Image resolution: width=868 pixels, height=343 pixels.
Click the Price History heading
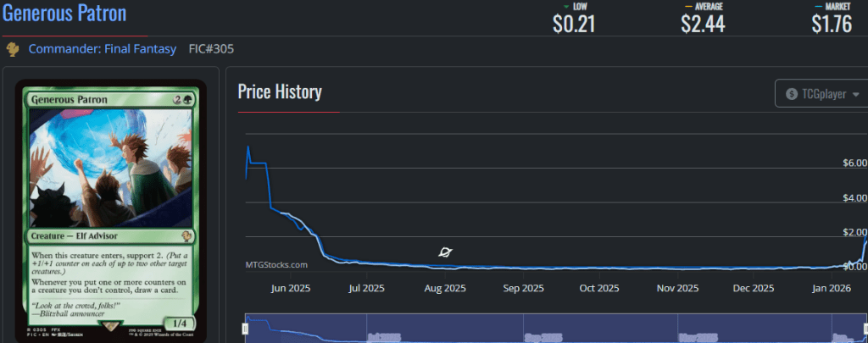pyautogui.click(x=279, y=91)
